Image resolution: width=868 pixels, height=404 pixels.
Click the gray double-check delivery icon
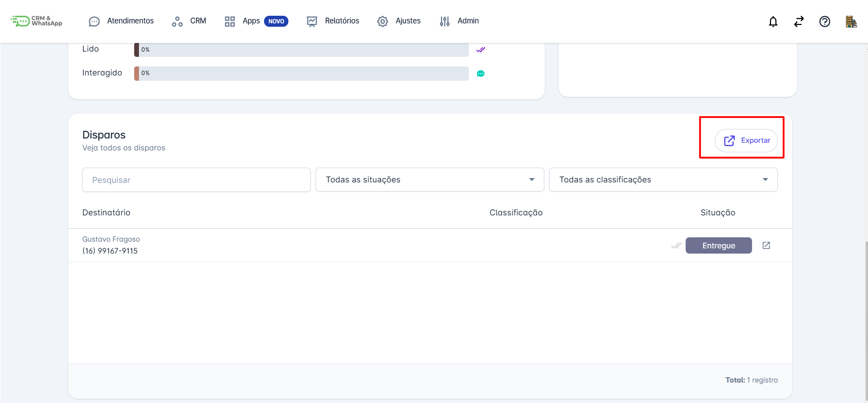pos(676,245)
